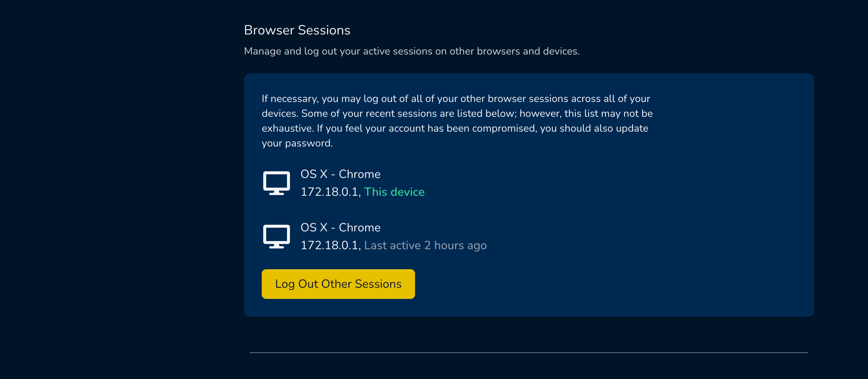The height and width of the screenshot is (379, 868).
Task: Click the horizontal divider line below the panel
Action: pos(529,352)
